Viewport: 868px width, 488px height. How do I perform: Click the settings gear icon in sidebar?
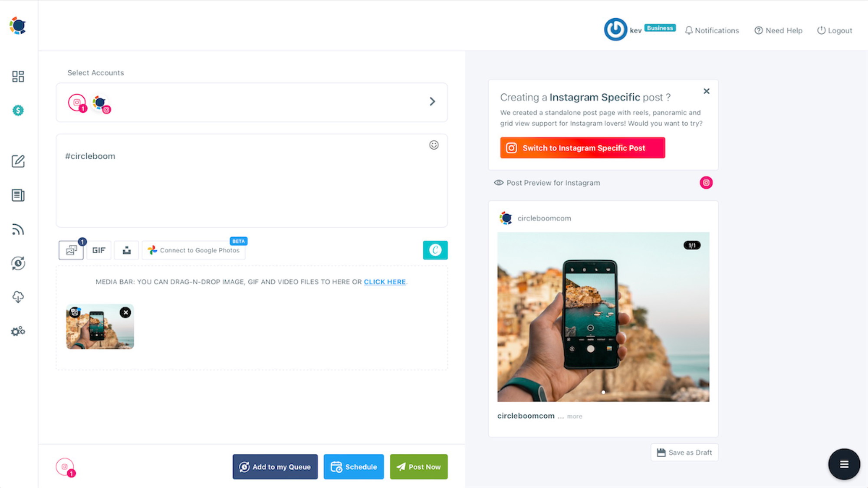click(17, 331)
